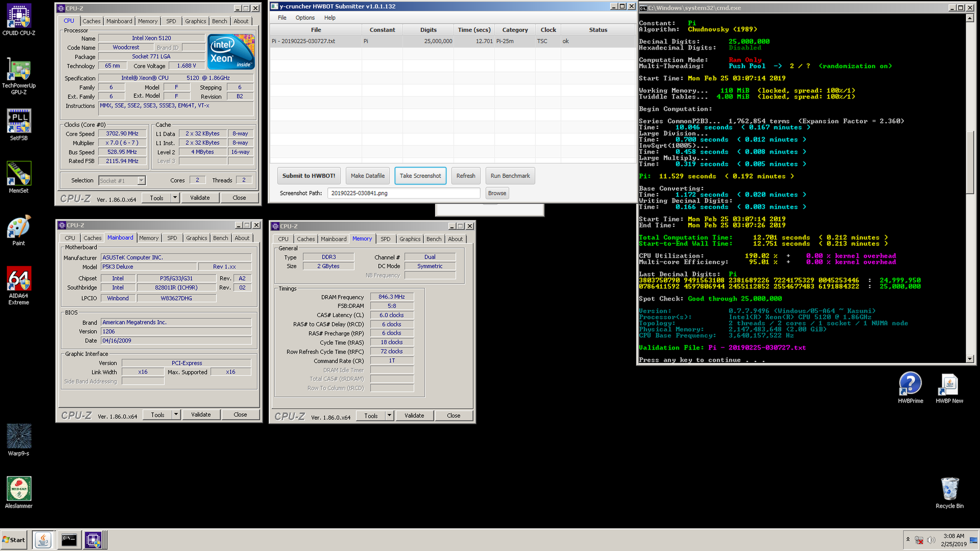
Task: Click Close in the Memory CPU-Z window
Action: [x=454, y=415]
